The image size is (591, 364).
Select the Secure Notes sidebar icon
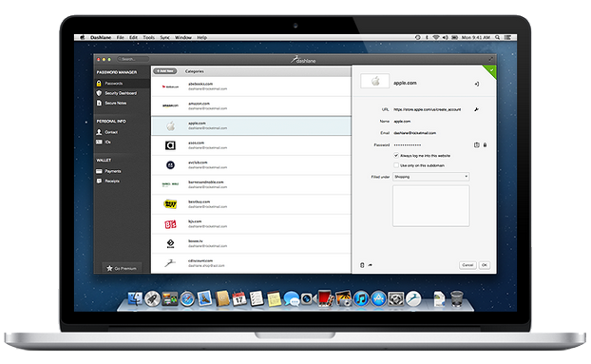coord(99,103)
